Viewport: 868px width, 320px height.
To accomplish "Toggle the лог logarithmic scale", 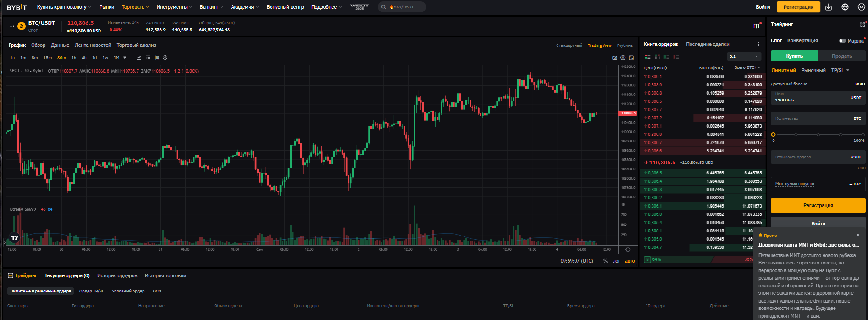I will click(x=616, y=261).
